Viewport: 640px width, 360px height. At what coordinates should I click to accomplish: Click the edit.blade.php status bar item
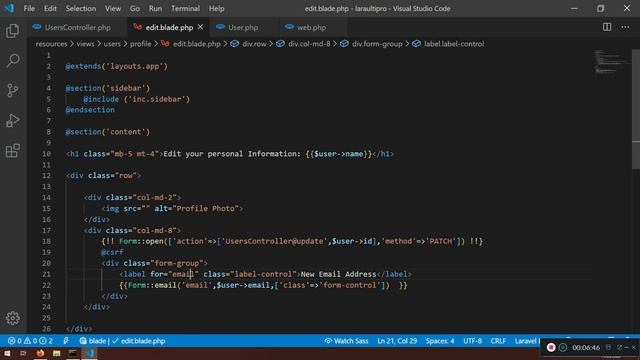coord(139,341)
